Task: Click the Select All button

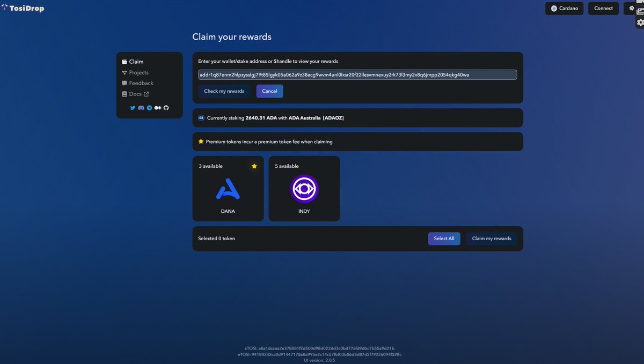Action: (444, 239)
